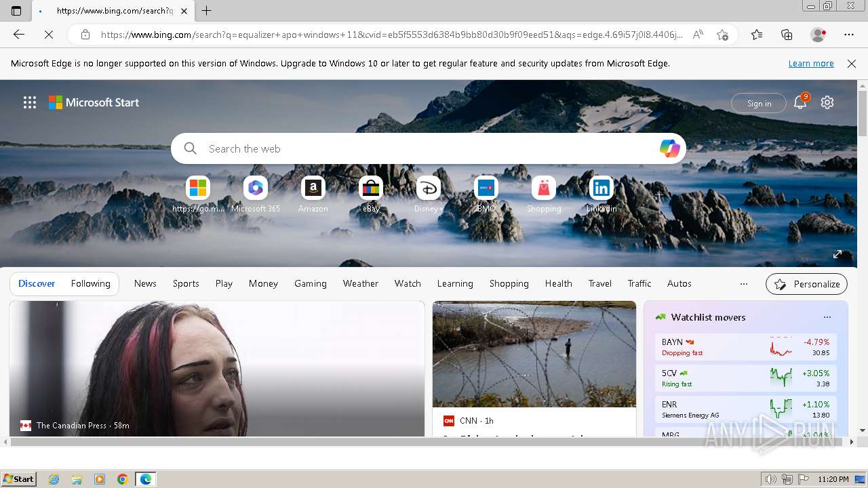The image size is (868, 488).
Task: Open the CNN river story image
Action: pyautogui.click(x=534, y=354)
